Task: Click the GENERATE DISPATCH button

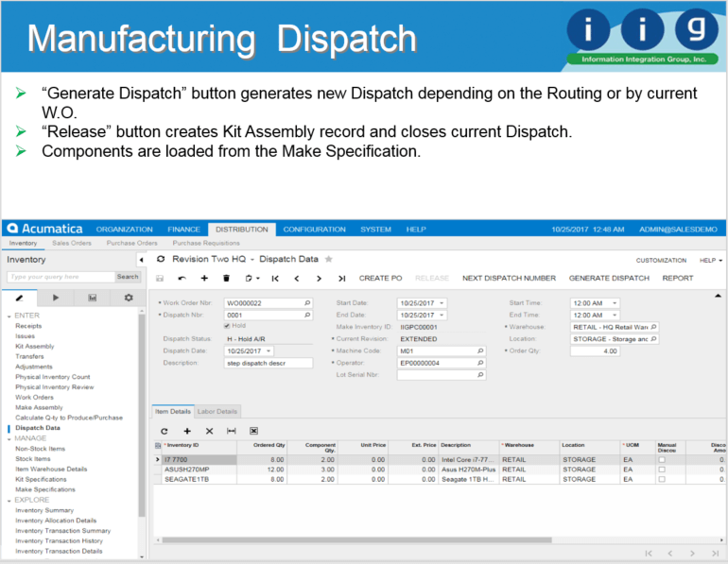Action: 609,279
